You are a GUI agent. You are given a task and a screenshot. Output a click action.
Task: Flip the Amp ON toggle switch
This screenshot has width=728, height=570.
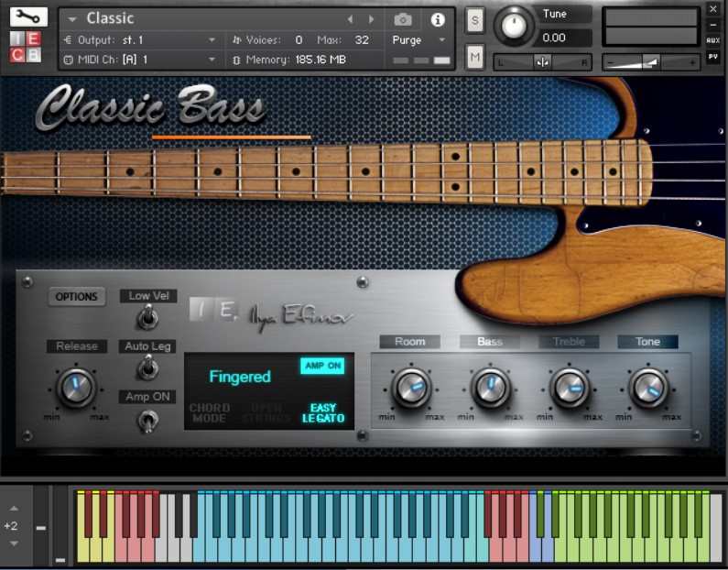pos(147,421)
